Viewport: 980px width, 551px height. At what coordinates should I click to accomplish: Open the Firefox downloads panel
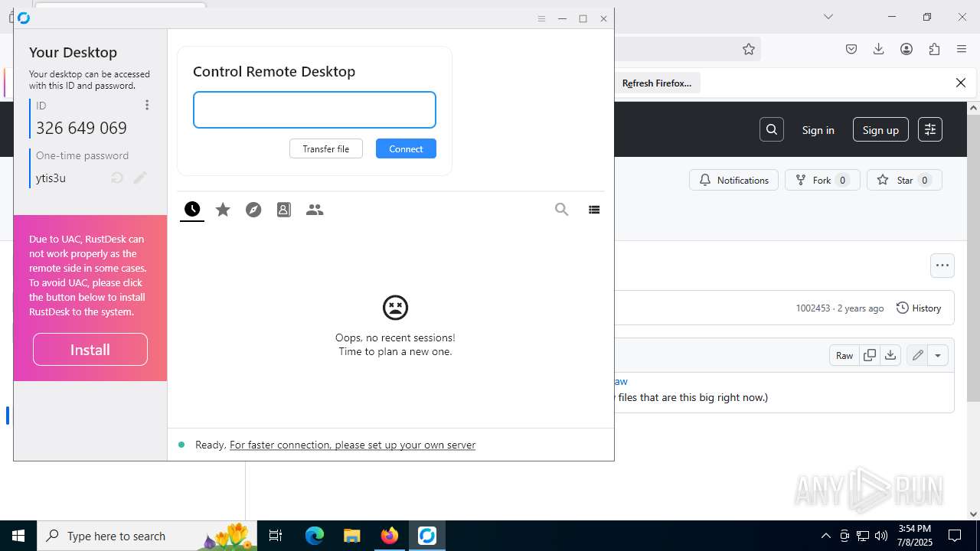tap(879, 49)
